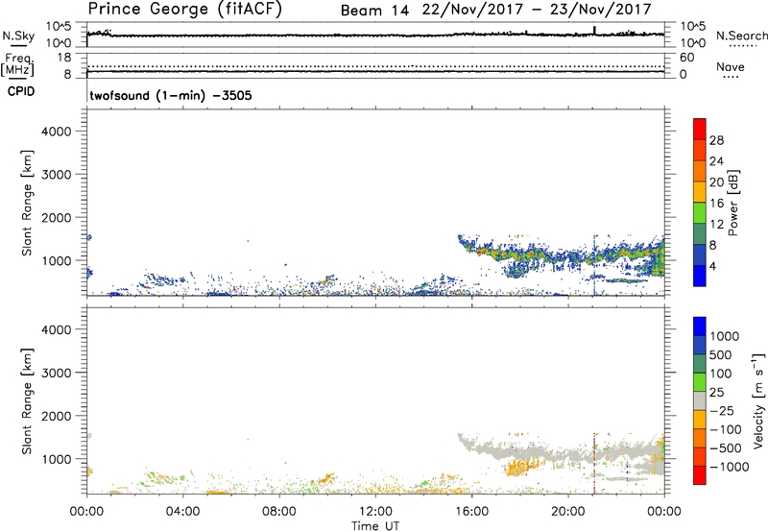768x532 pixels.
Task: Click the -1000 value on the velocity scale
Action: click(730, 467)
